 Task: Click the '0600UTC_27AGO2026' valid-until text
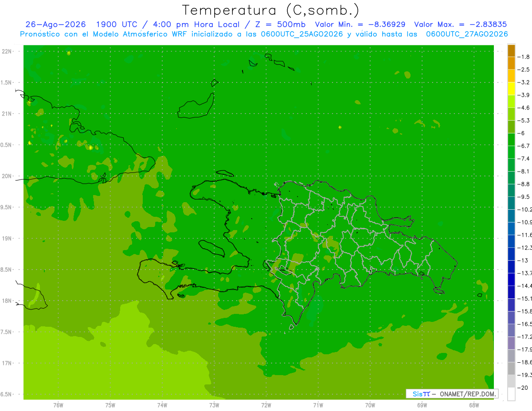point(467,34)
